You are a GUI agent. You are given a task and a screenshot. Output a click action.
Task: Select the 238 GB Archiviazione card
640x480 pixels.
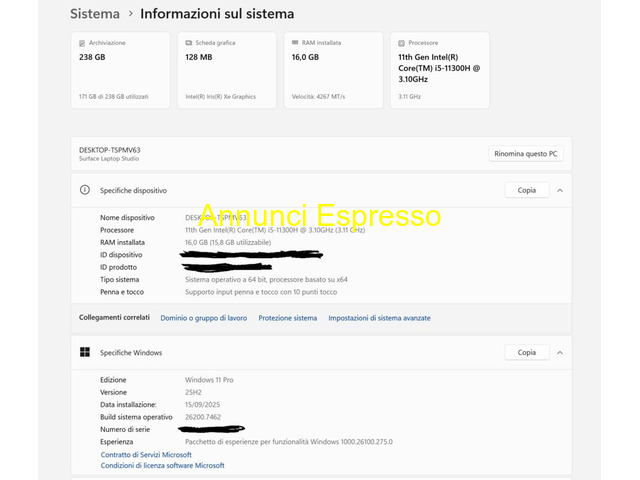pos(121,72)
